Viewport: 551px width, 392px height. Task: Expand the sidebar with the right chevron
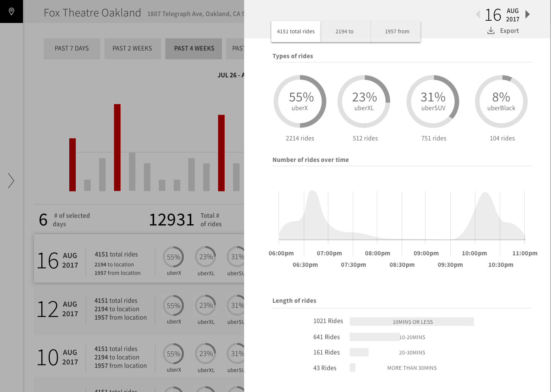tap(11, 181)
